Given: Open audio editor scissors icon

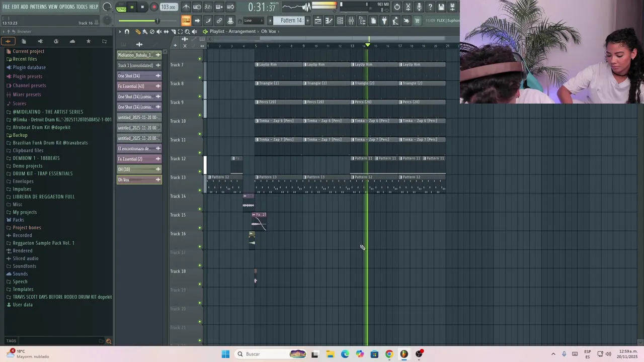Looking at the screenshot, I should click(408, 7).
